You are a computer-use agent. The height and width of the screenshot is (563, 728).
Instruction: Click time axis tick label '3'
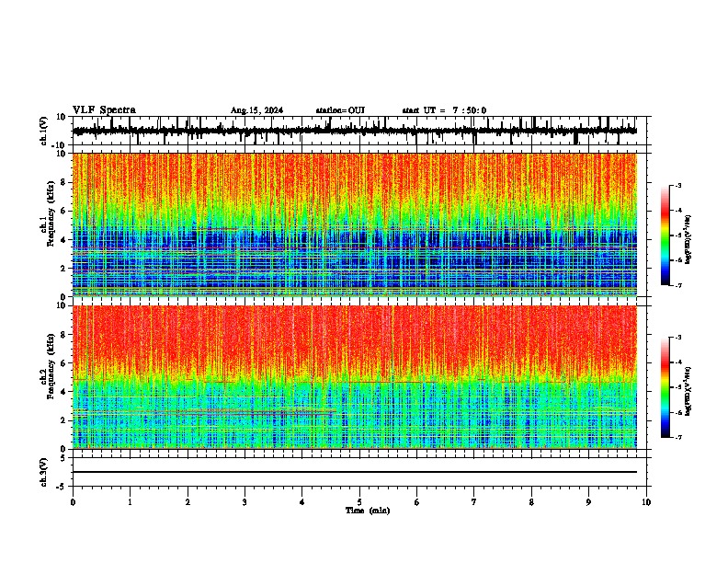tap(245, 502)
